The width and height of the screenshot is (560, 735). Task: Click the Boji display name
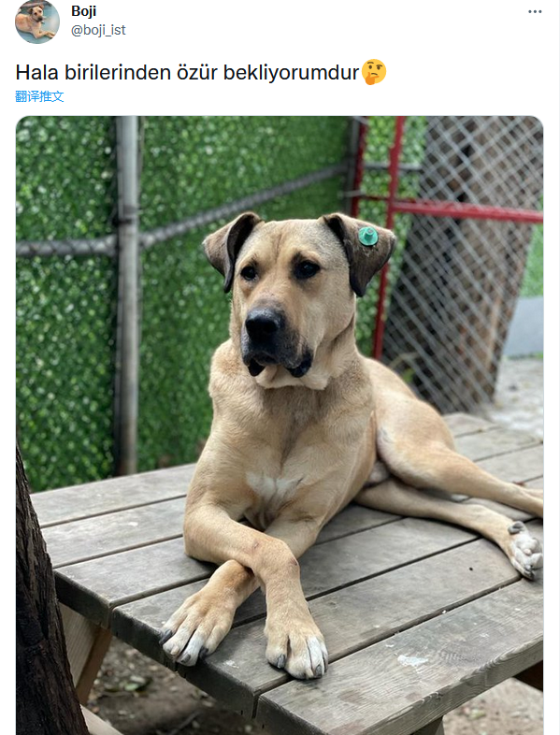[84, 11]
